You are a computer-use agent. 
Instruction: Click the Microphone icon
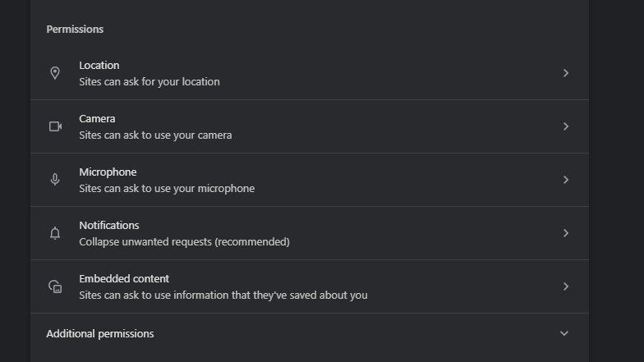[x=55, y=180]
